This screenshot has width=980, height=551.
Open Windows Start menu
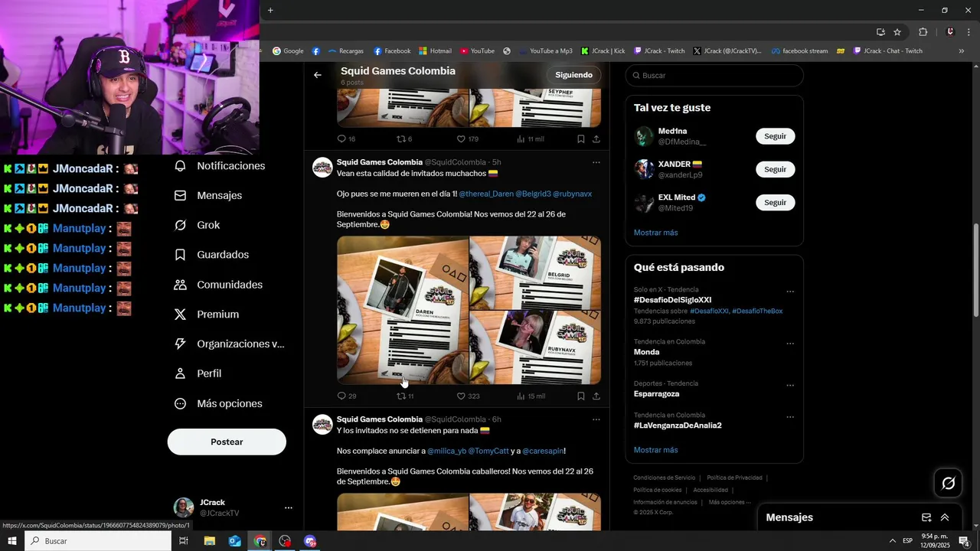[x=12, y=541]
